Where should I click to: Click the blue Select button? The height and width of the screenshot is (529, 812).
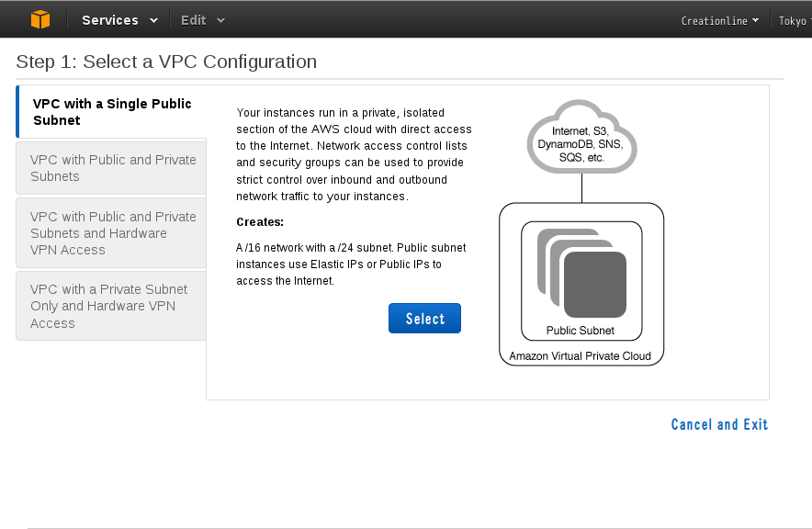tap(424, 319)
